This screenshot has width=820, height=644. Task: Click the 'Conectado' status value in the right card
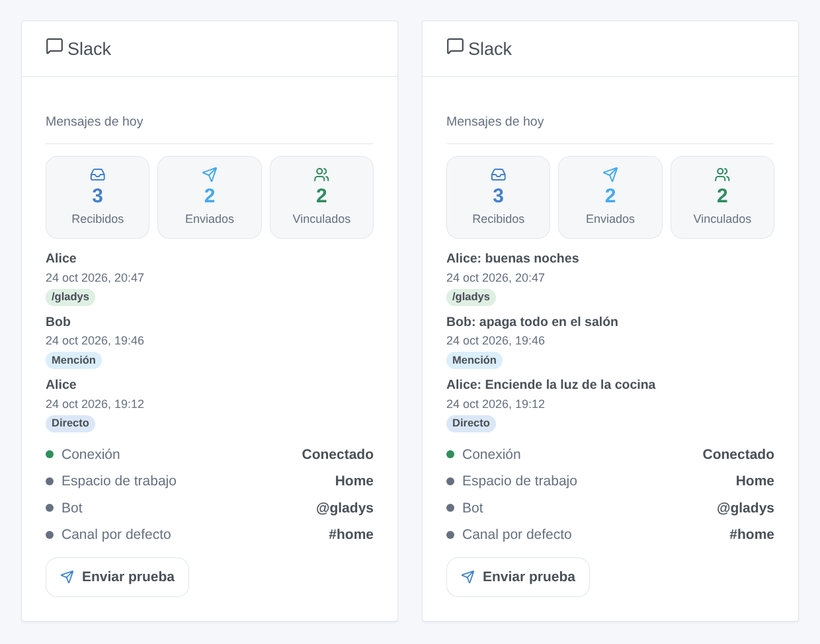739,454
